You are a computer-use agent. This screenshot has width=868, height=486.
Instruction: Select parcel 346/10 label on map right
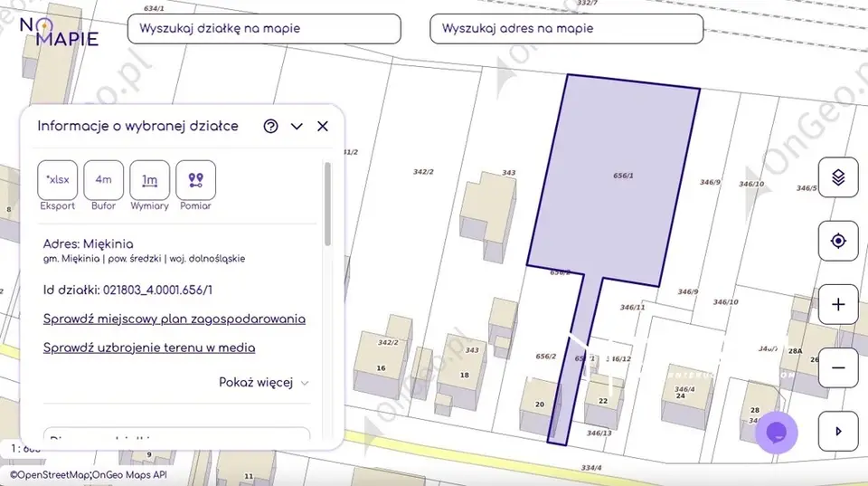tap(751, 184)
